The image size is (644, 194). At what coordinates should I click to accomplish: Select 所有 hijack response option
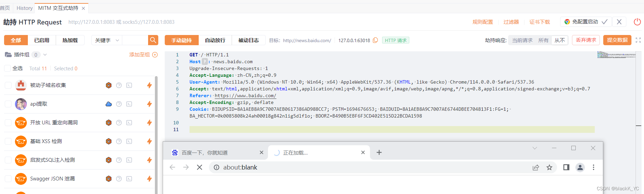tap(543, 40)
